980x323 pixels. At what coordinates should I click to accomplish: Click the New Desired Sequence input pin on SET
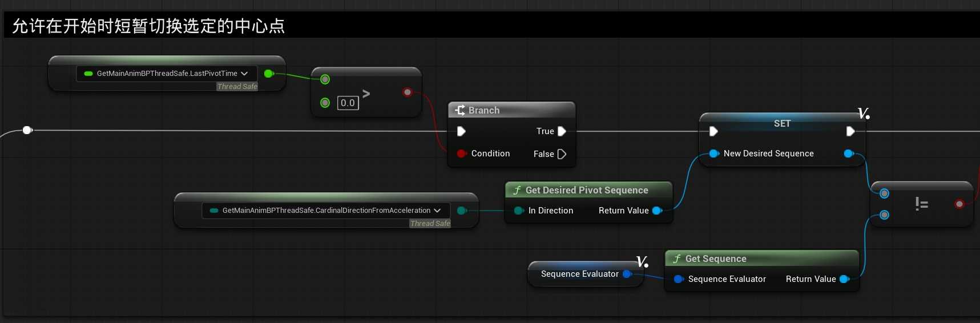(713, 154)
